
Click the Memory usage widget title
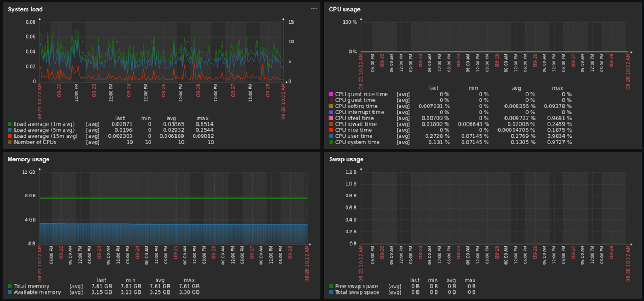[28, 159]
